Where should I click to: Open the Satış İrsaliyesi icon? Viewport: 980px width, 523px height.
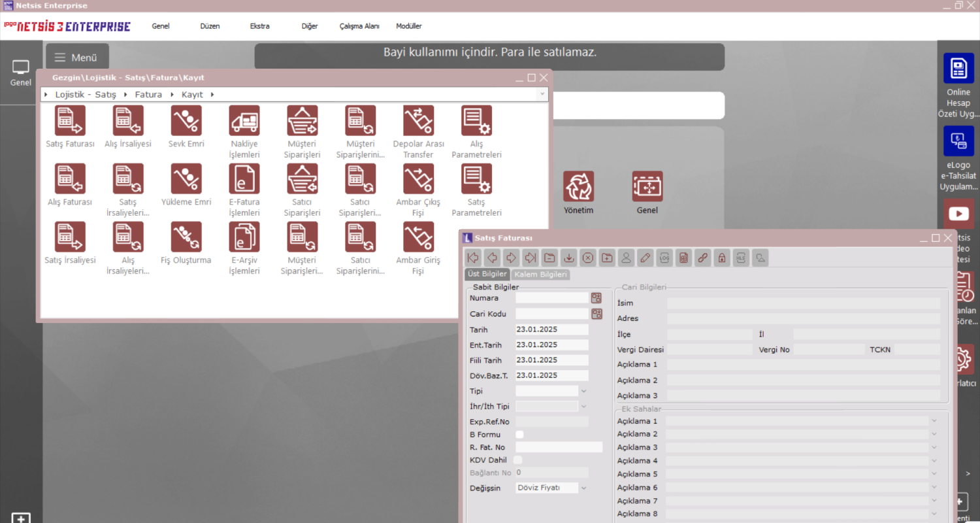tap(70, 237)
